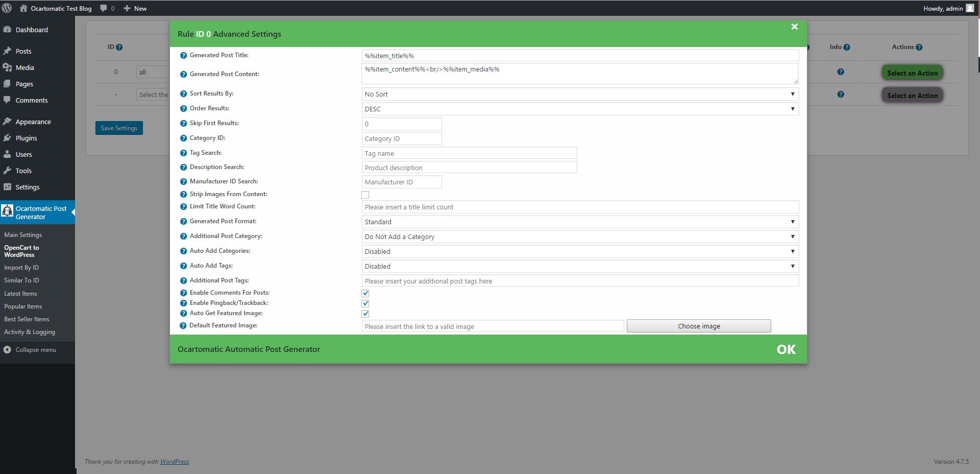Click help icon beside Additional Post Category

[183, 236]
